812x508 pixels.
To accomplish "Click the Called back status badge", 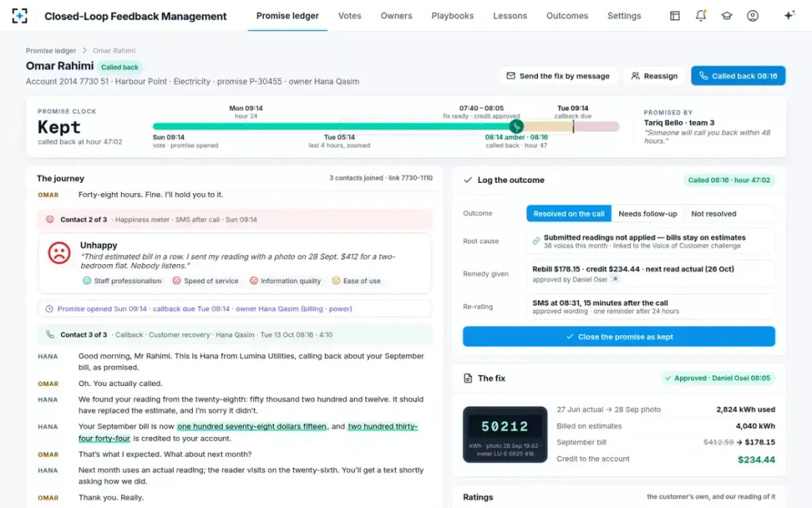I will pyautogui.click(x=120, y=67).
